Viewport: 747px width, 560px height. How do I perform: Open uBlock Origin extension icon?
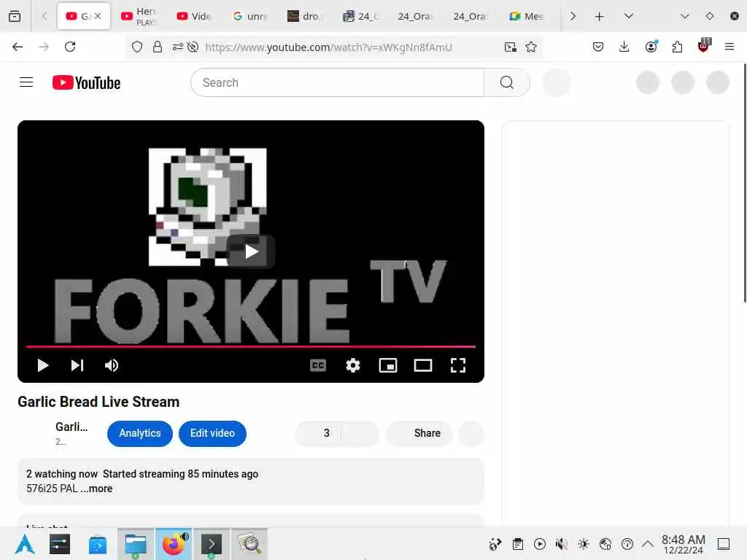(704, 45)
